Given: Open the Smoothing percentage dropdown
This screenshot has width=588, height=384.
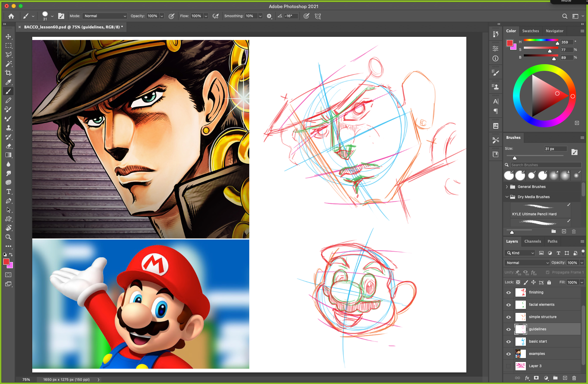Looking at the screenshot, I should coord(260,16).
